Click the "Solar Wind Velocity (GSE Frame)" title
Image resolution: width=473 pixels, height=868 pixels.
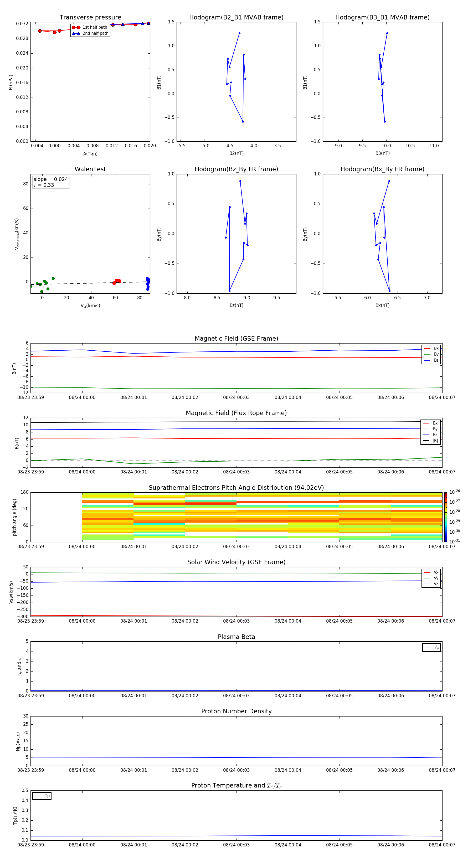click(x=236, y=562)
